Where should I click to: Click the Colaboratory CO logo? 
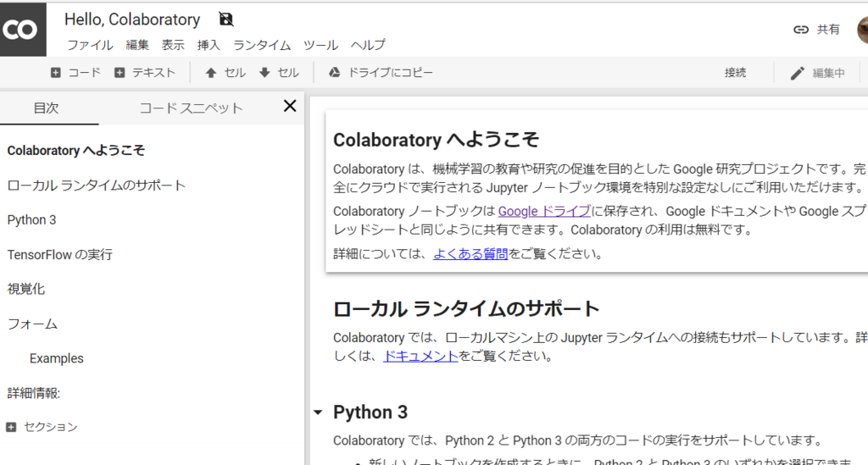(x=23, y=30)
